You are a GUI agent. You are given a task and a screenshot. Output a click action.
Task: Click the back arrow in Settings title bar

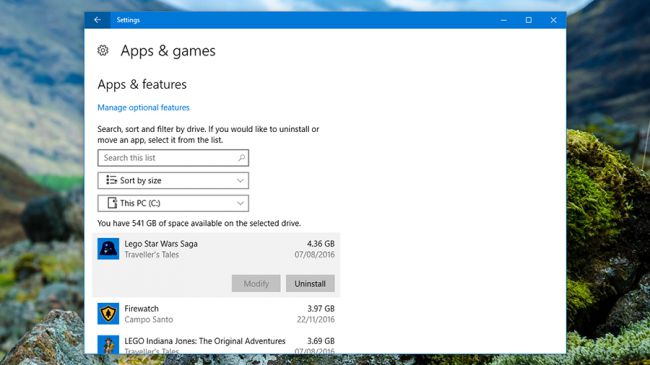(x=97, y=20)
